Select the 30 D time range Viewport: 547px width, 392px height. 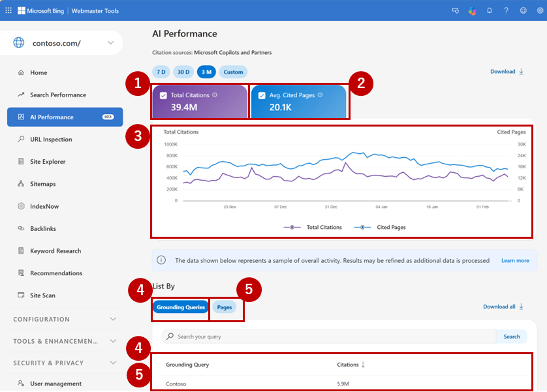tap(183, 72)
